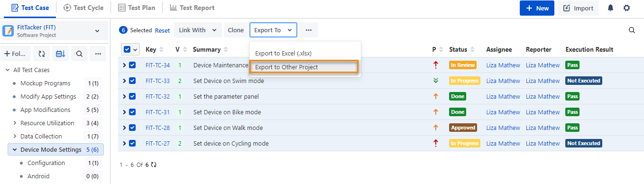Click the calendar sort icon in sidebar
The width and height of the screenshot is (644, 184).
pos(60,54)
